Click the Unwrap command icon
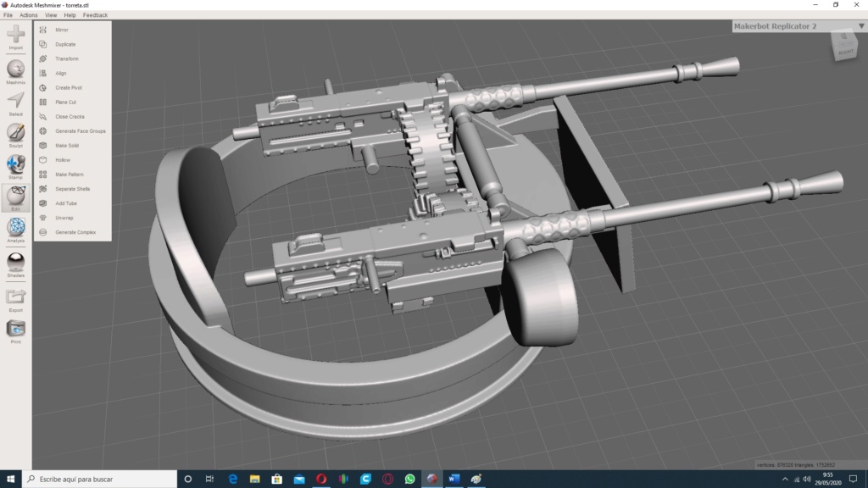The width and height of the screenshot is (868, 488). coord(43,218)
